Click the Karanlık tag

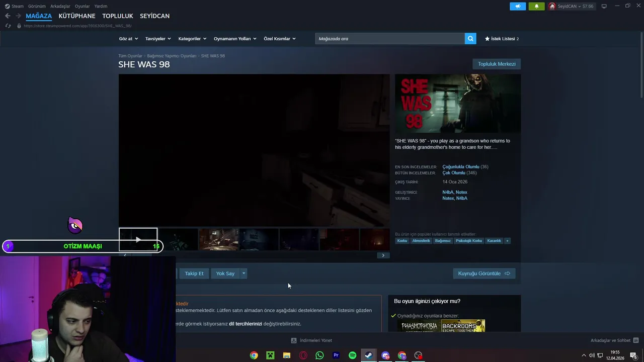pos(494,241)
